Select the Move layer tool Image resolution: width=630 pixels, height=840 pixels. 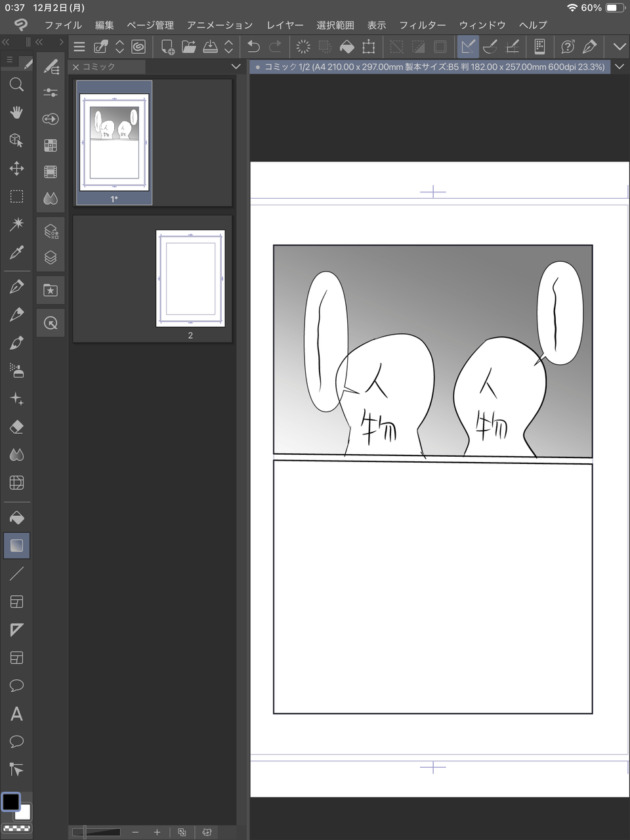click(16, 169)
